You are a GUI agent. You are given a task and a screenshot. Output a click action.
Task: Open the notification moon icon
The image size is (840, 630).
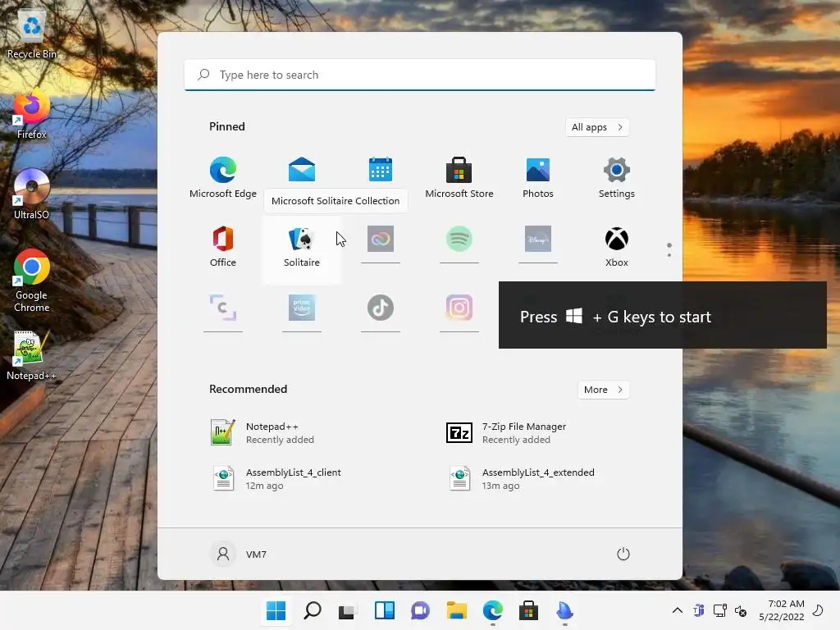pos(818,610)
